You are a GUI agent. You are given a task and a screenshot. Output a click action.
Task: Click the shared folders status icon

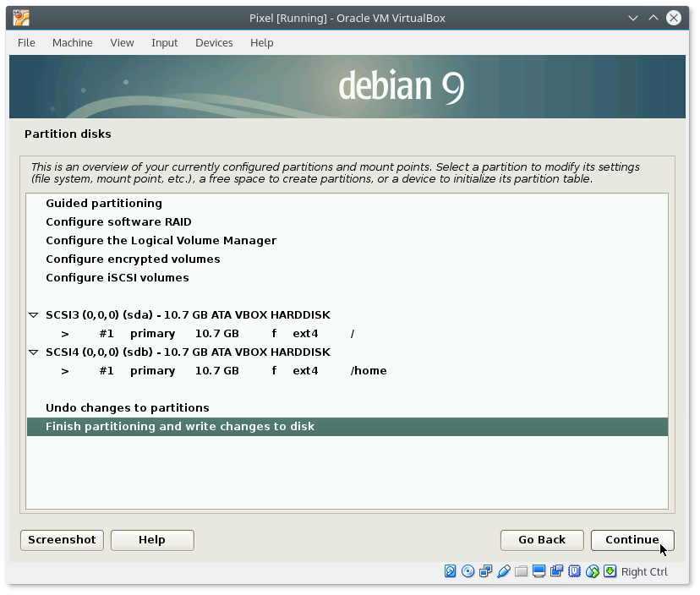(521, 571)
